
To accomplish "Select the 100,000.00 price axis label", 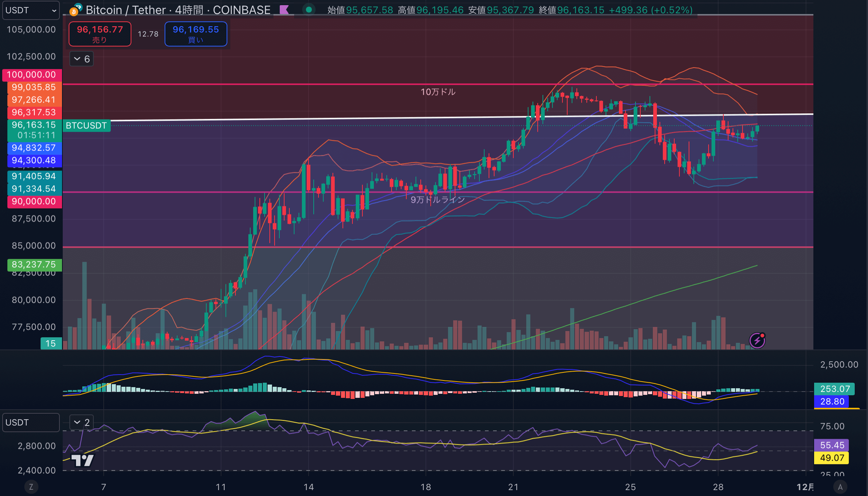I will click(x=32, y=75).
